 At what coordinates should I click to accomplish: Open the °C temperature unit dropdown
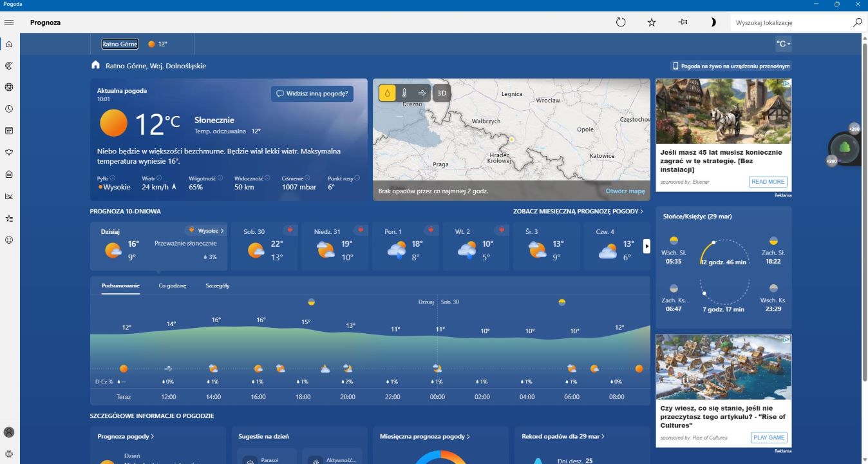click(x=783, y=44)
